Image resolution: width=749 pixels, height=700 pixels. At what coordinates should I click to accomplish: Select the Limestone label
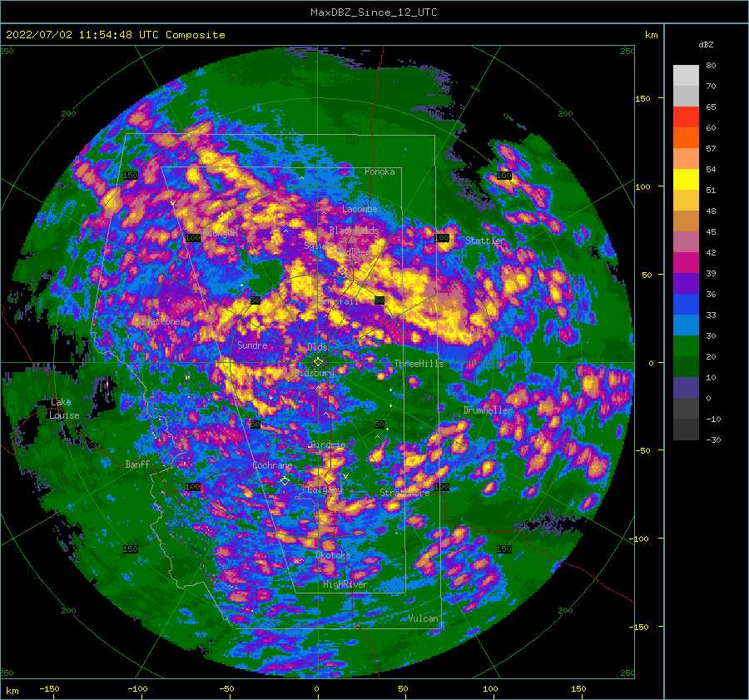tap(157, 321)
